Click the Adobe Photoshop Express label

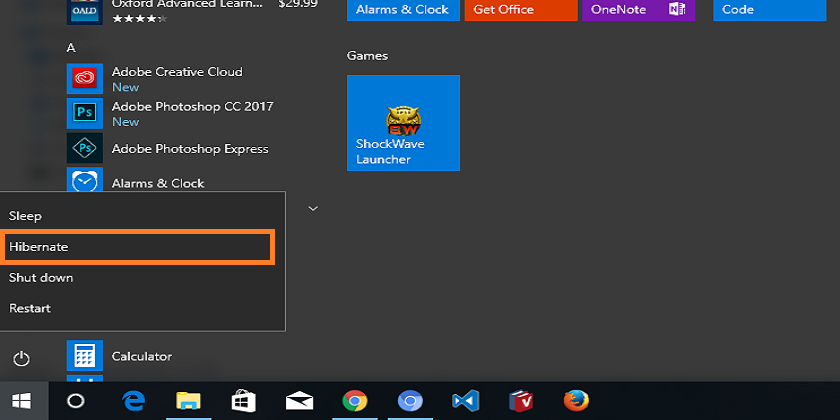190,149
